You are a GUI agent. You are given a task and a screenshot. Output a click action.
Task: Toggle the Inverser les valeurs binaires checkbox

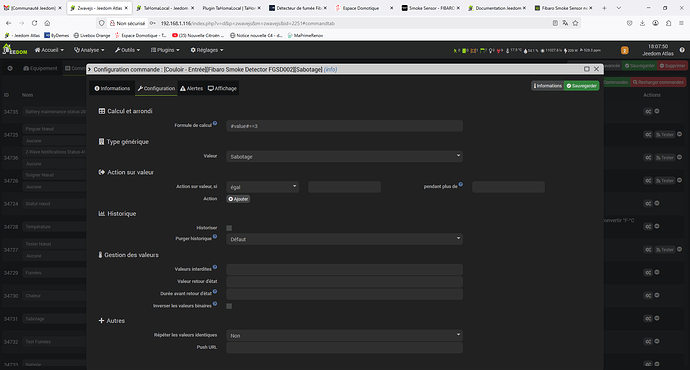click(x=229, y=306)
